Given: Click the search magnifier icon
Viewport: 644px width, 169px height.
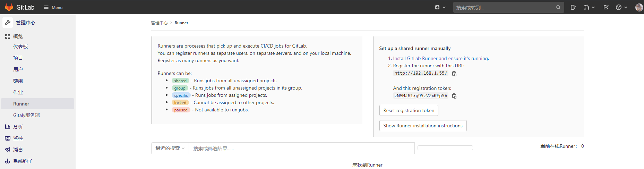Looking at the screenshot, I should coord(558,7).
